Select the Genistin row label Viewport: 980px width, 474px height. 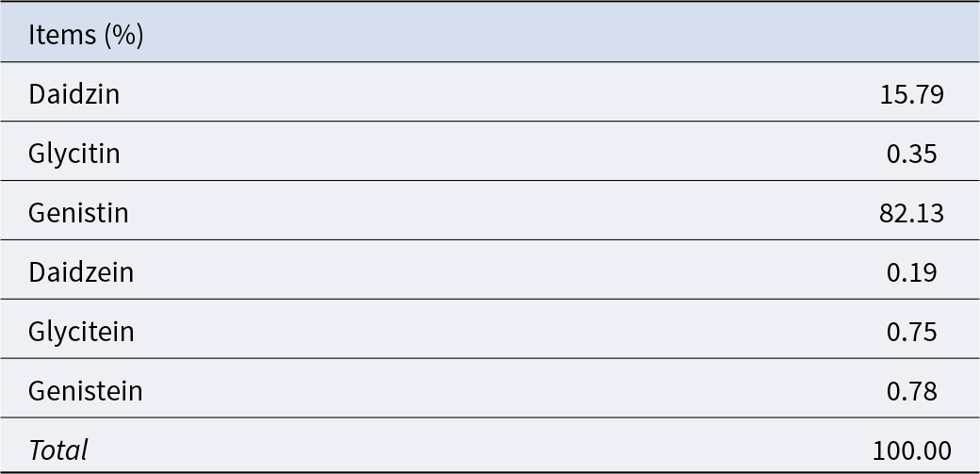[x=78, y=213]
